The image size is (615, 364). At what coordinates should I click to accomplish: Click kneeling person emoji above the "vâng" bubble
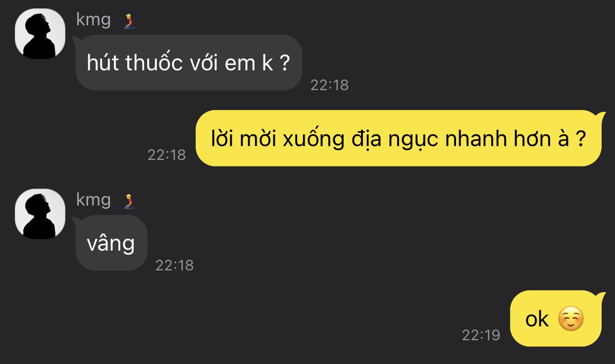[130, 202]
